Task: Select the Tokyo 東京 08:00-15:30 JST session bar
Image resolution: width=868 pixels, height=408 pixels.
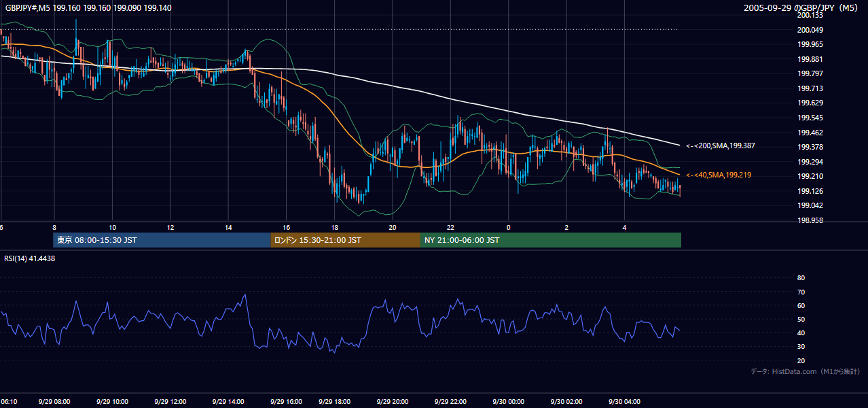Action: tap(162, 240)
